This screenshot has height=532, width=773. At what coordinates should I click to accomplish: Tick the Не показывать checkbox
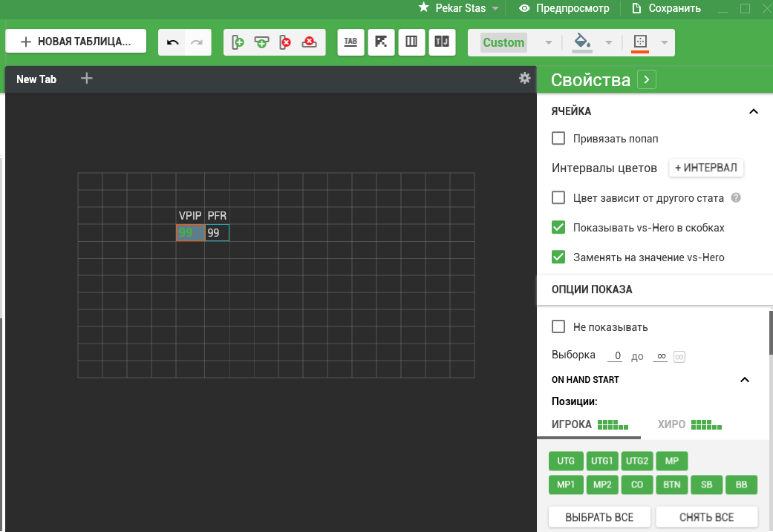click(x=558, y=327)
